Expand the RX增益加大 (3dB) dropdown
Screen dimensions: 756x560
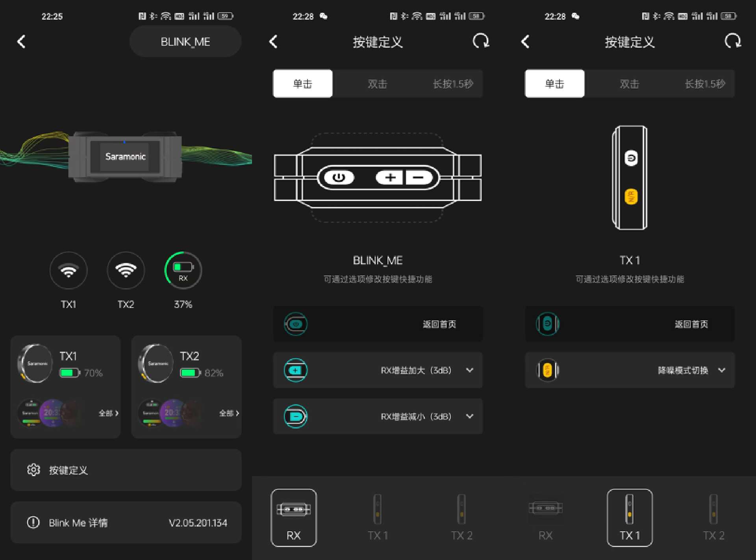pos(469,370)
